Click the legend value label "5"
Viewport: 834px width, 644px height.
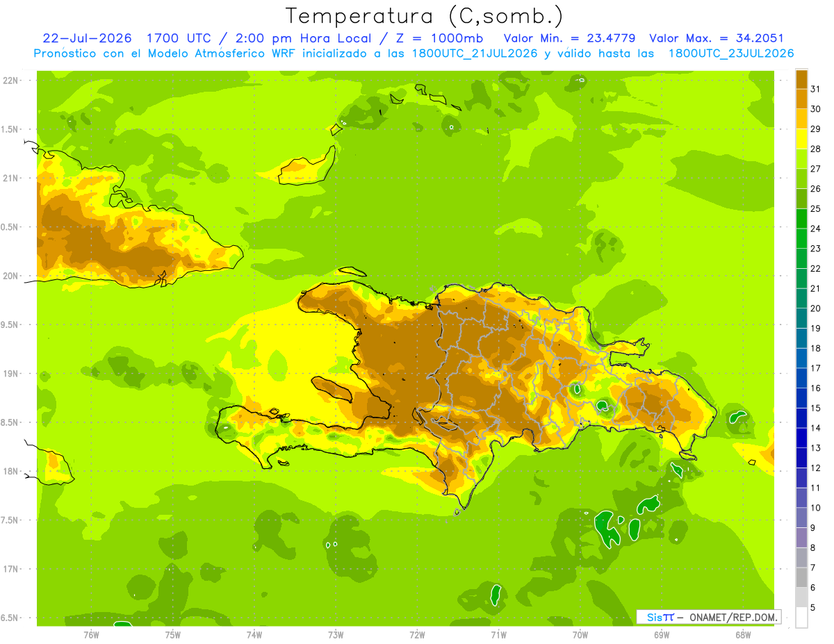(x=813, y=608)
